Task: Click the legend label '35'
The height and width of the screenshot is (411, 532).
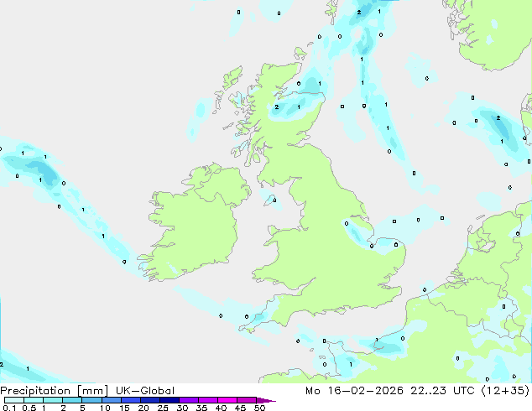Action: pos(201,408)
